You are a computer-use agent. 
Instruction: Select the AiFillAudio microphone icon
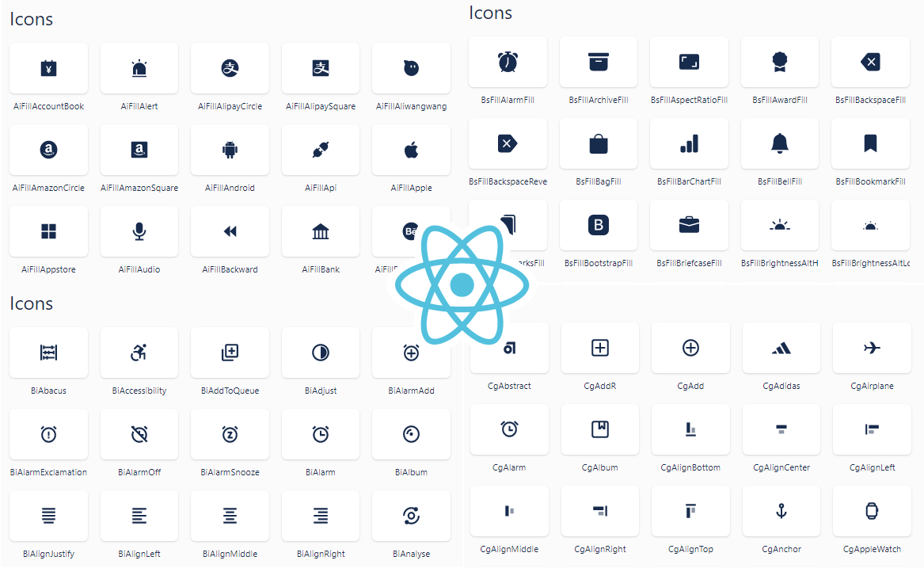click(139, 231)
